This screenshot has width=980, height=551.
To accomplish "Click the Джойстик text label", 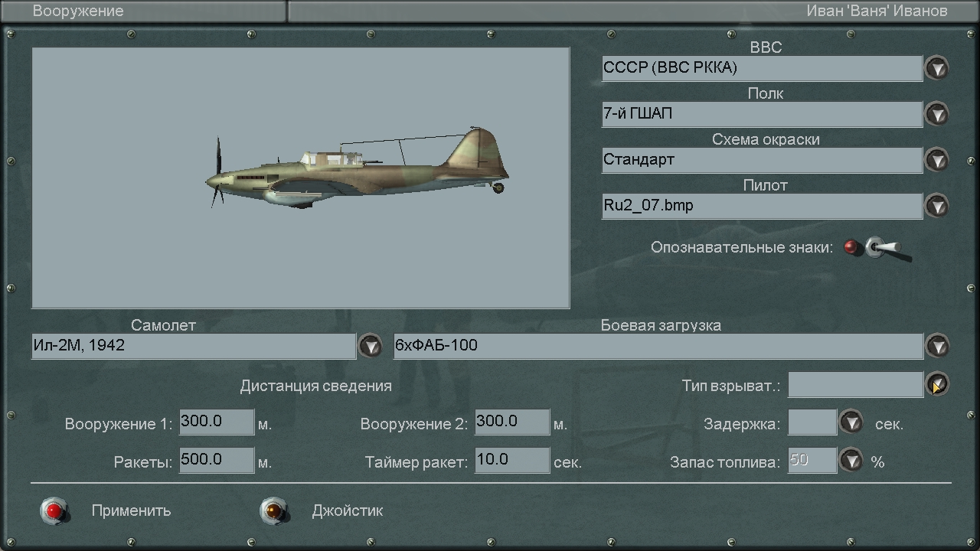I will [348, 510].
